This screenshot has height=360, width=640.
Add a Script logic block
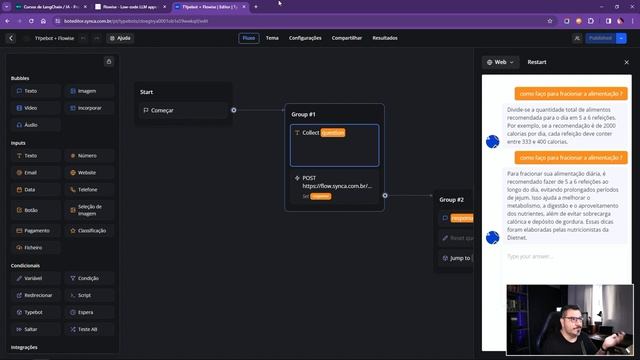(x=89, y=295)
